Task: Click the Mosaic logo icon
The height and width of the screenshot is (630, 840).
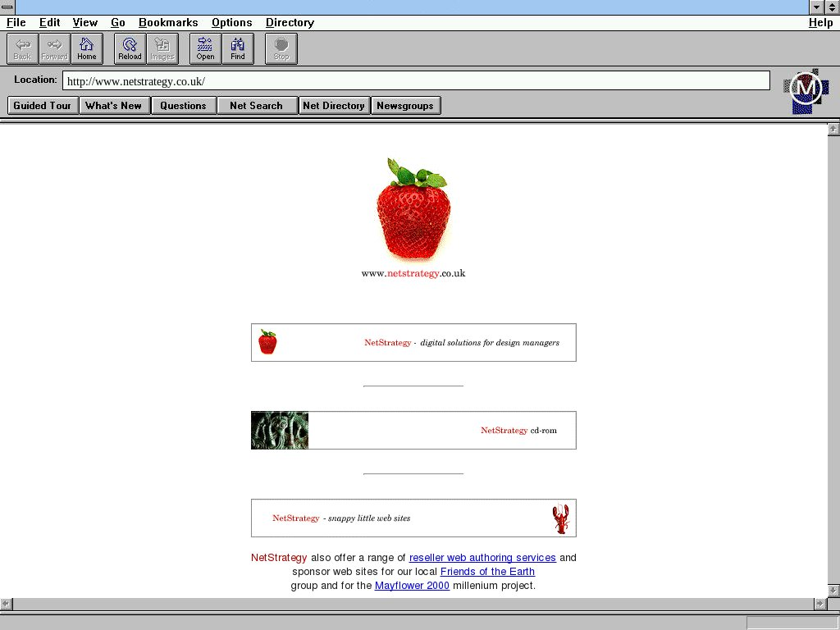Action: [x=806, y=89]
